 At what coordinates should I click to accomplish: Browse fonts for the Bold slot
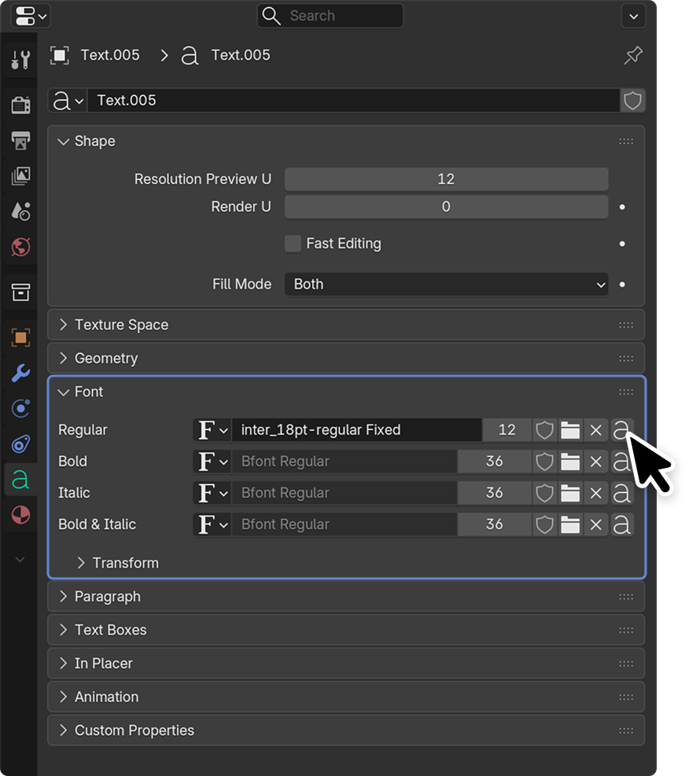pyautogui.click(x=212, y=462)
